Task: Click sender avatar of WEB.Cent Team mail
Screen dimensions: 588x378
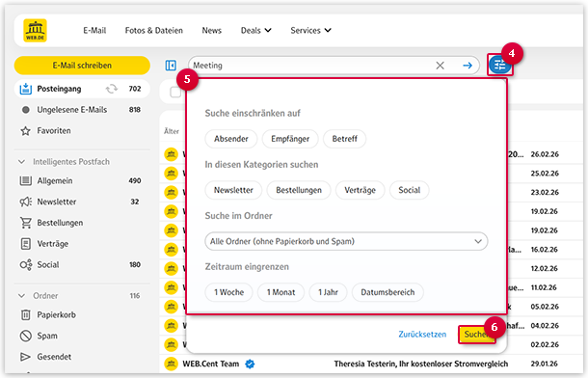Action: (171, 364)
